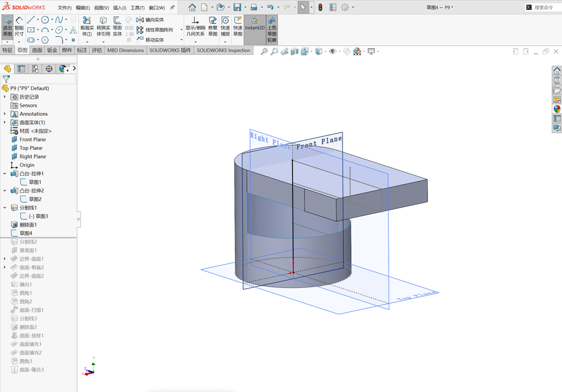The width and height of the screenshot is (562, 392).
Task: Select the Arc sketch tool
Action: pyautogui.click(x=45, y=30)
